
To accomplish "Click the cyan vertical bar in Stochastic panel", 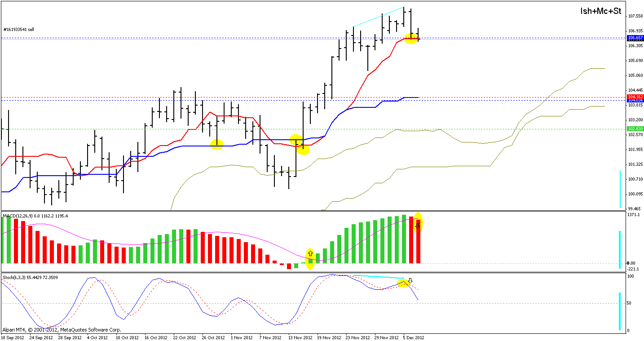I will pyautogui.click(x=620, y=311).
